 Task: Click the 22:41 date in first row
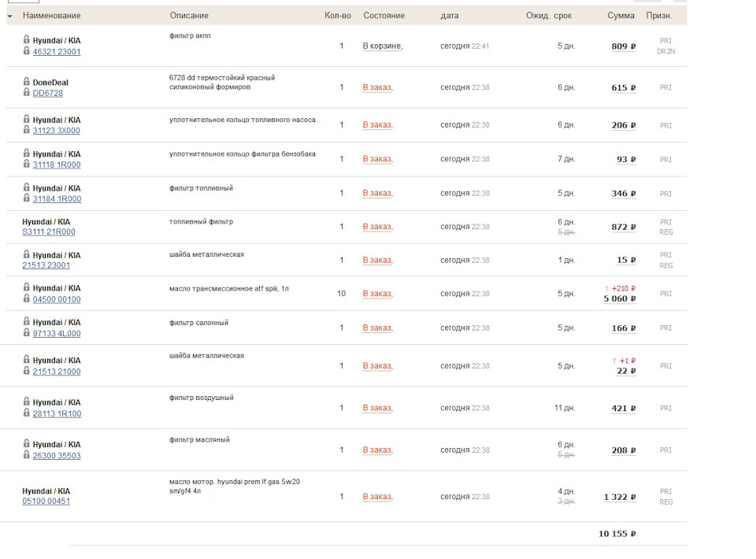point(480,46)
